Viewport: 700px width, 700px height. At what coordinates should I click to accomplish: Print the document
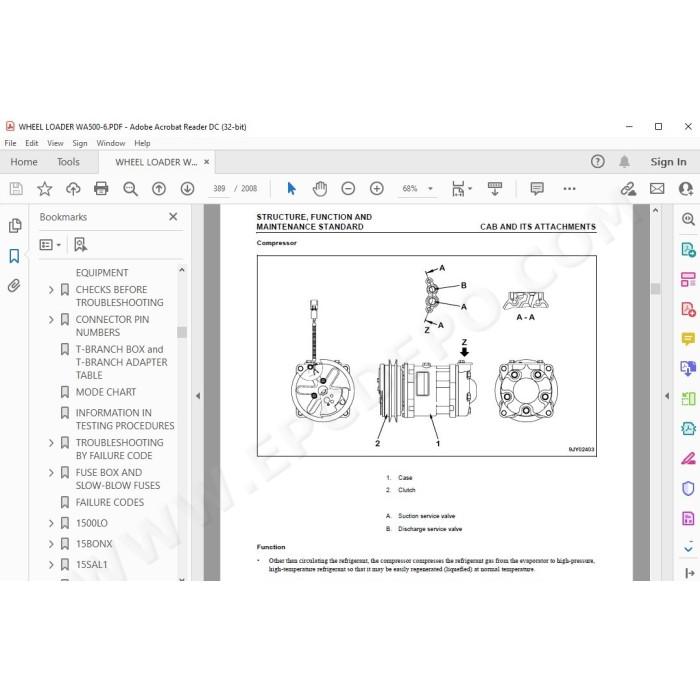(x=101, y=188)
